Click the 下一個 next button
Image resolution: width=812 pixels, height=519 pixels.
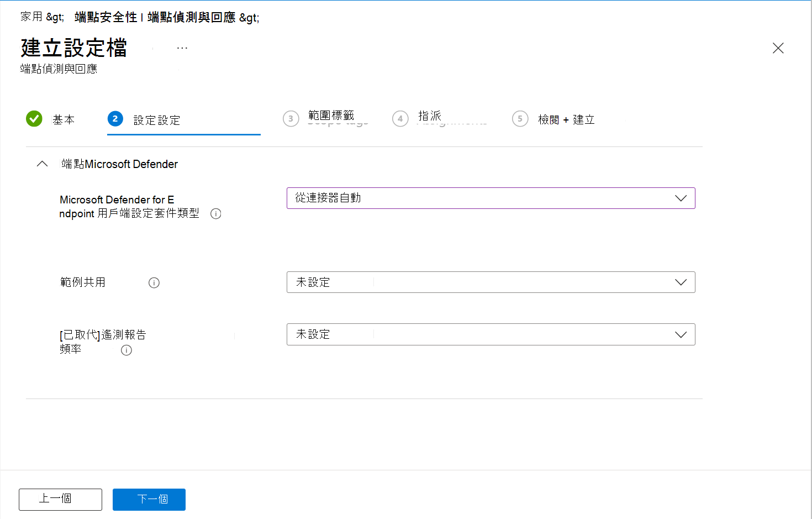[x=149, y=500]
